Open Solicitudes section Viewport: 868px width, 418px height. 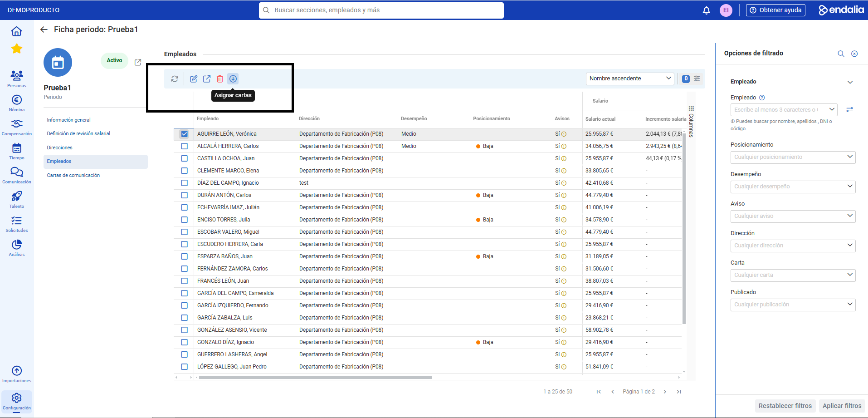tap(17, 224)
